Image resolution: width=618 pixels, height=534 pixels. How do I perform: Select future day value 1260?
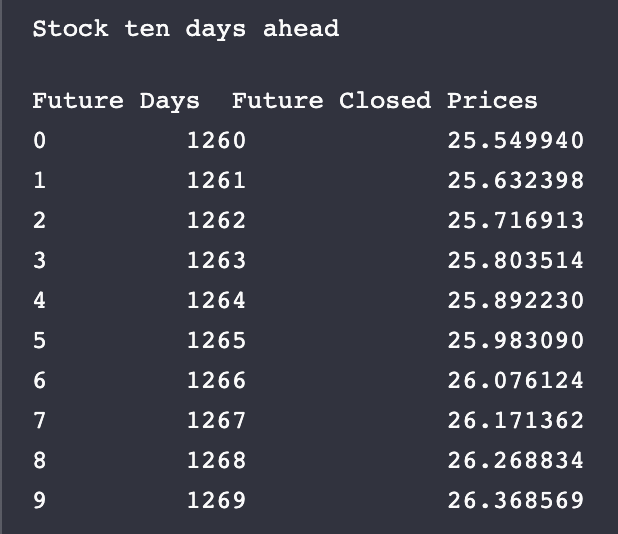216,141
